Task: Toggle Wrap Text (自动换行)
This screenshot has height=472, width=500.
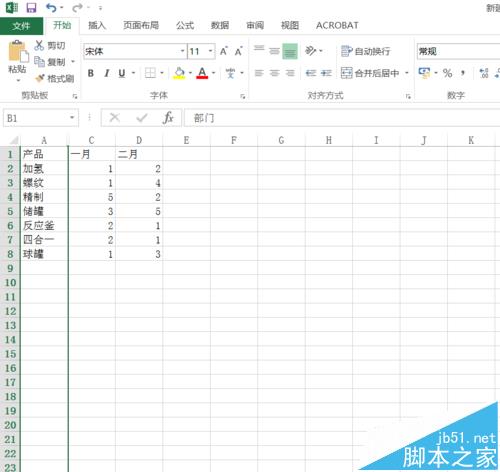Action: [x=366, y=51]
